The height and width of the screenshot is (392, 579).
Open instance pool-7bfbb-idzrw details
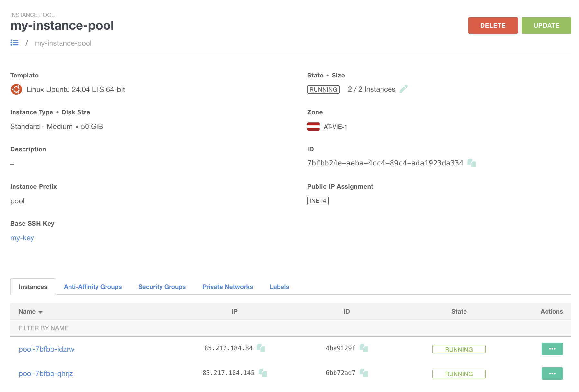(46, 349)
